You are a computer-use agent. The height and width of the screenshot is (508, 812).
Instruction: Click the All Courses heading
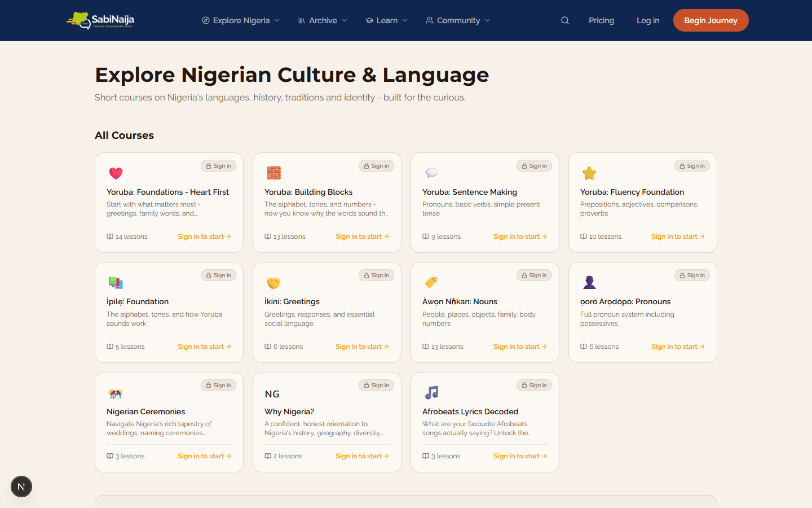[x=124, y=135]
